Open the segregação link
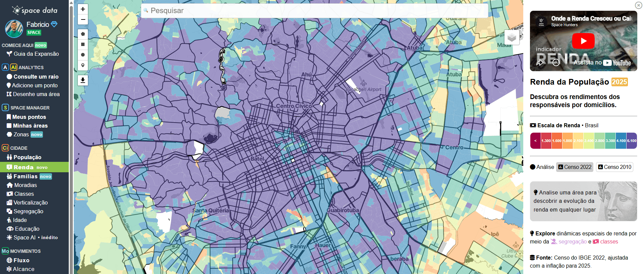644x274 pixels. click(x=569, y=241)
